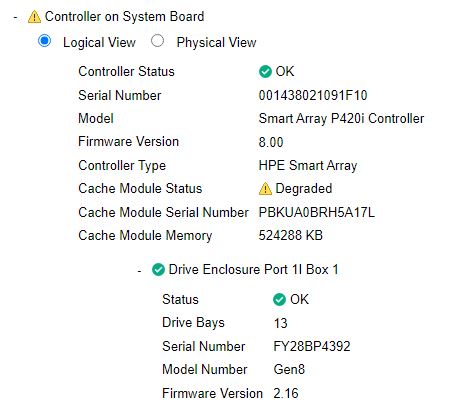Collapse the Controller on System Board section
Viewport: 472px width, 419px height.
click(15, 17)
